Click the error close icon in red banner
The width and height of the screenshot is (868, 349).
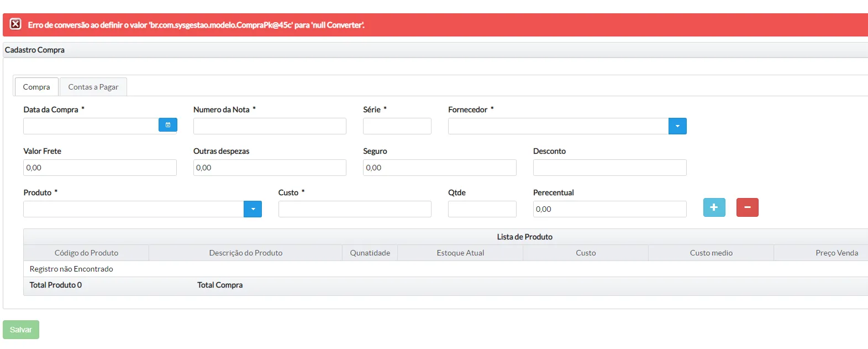tap(15, 24)
